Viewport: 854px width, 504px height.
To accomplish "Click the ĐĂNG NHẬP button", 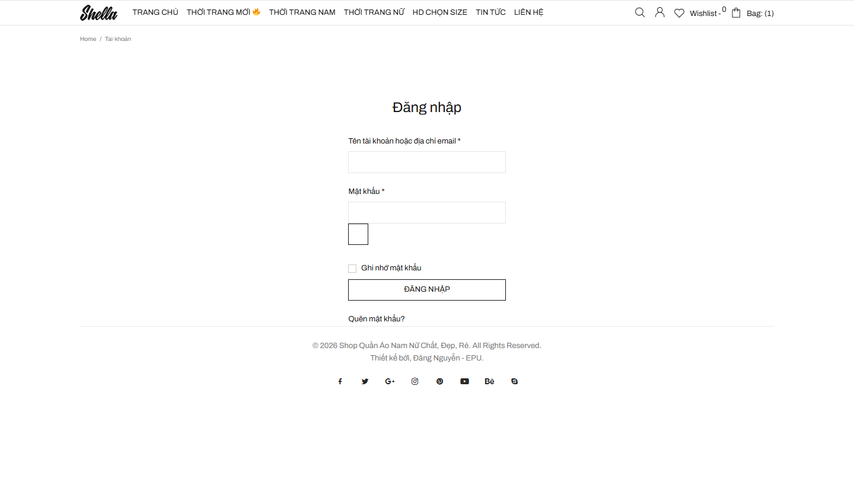I will click(x=427, y=290).
